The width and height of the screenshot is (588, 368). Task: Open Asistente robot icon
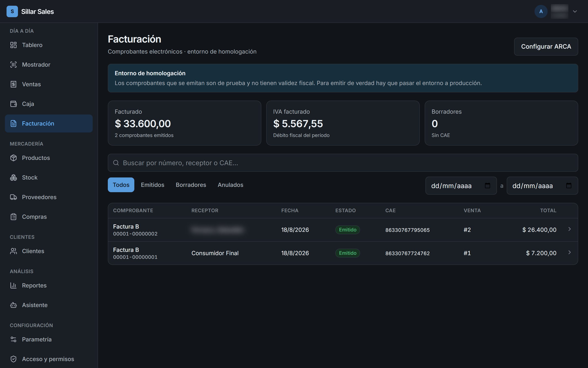point(13,305)
